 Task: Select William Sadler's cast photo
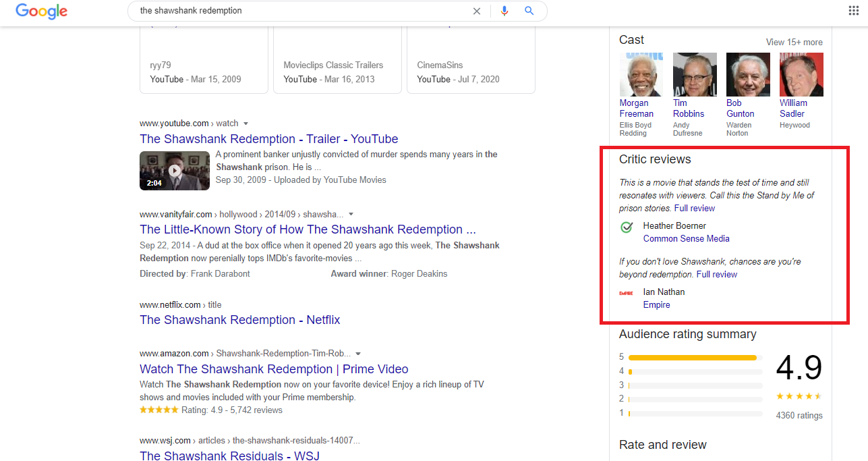tap(801, 74)
